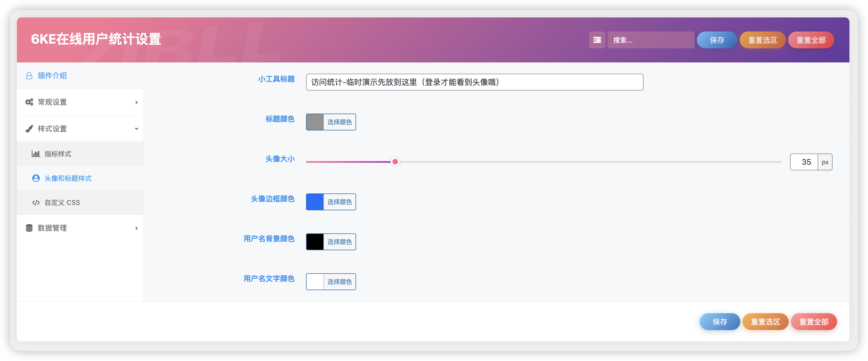Switch to the 指标样式 page
Image resolution: width=868 pixels, height=361 pixels.
tap(58, 154)
